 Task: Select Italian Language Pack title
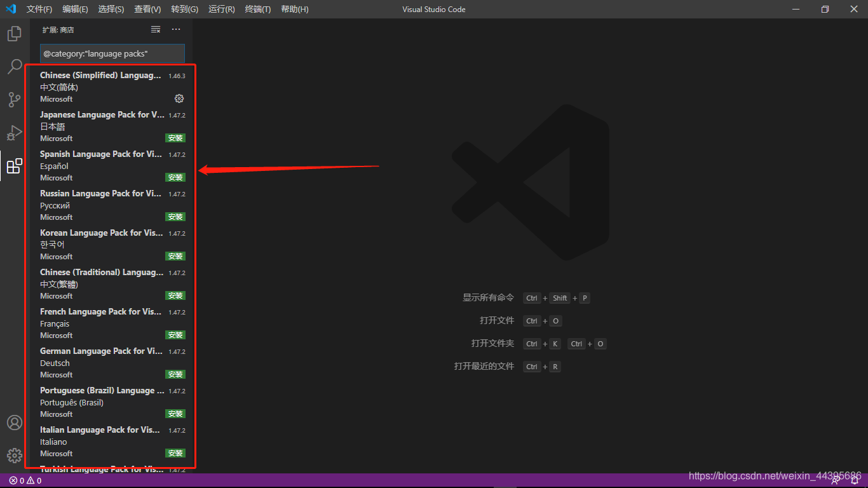point(100,430)
